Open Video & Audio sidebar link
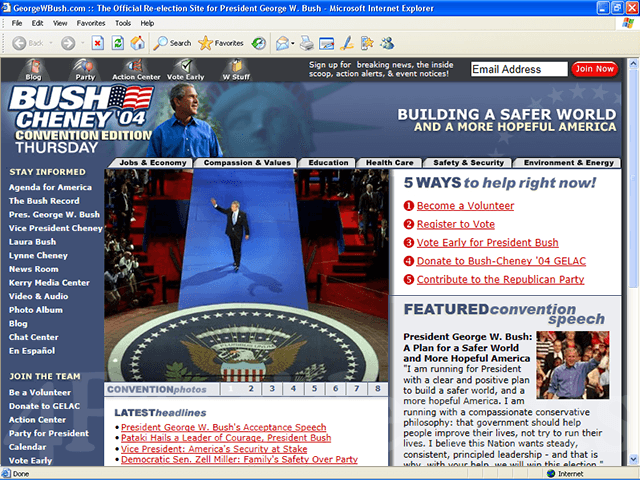Screen dimensions: 640x480 38,296
